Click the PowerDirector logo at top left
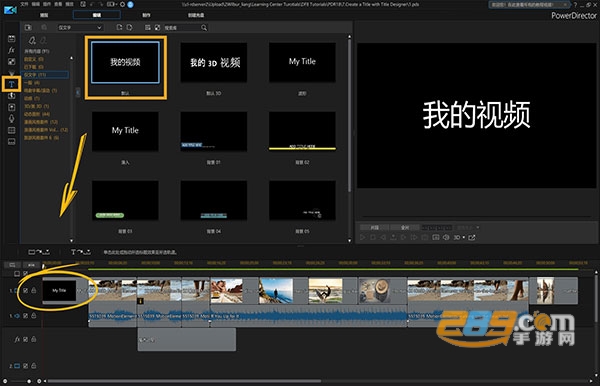This screenshot has width=600, height=386. 10,9
